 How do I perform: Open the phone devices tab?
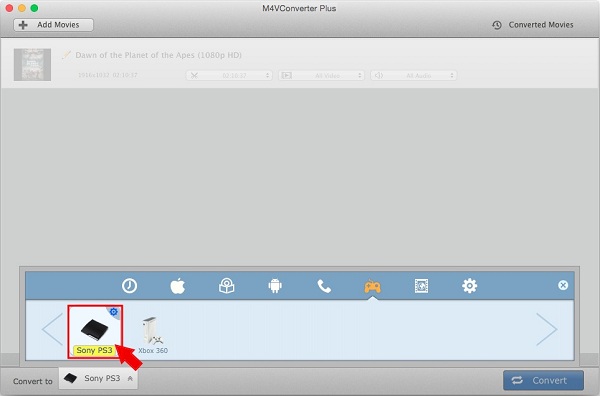coord(324,286)
